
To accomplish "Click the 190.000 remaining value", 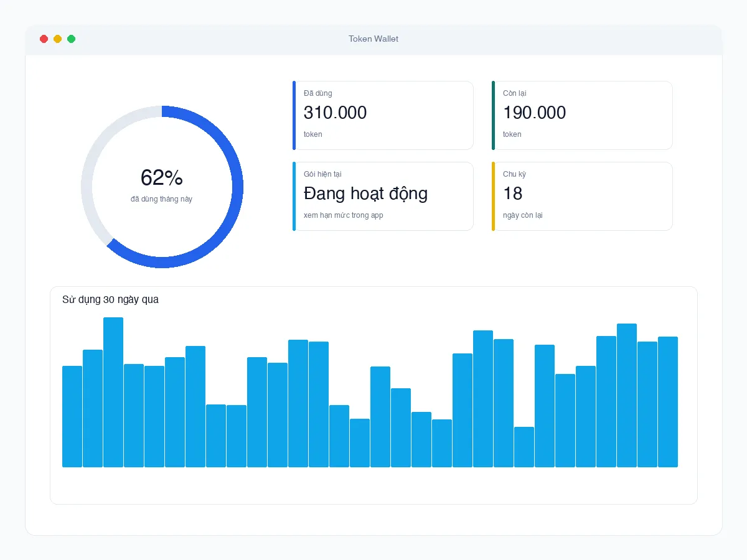I will (x=534, y=113).
